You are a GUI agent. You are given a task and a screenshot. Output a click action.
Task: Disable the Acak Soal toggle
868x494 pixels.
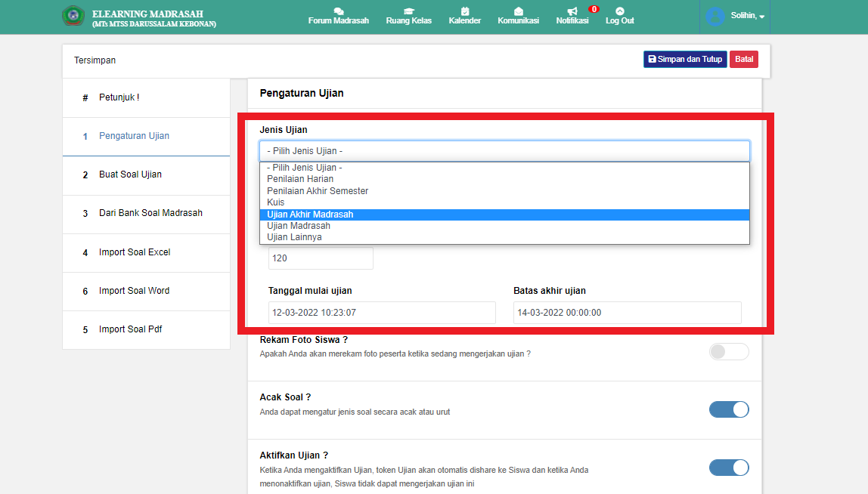(x=729, y=409)
